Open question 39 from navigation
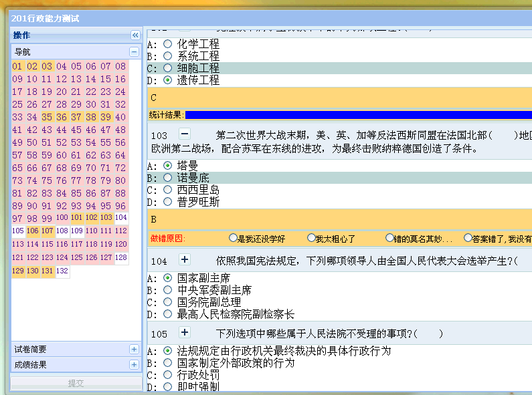This screenshot has height=395, width=532. point(106,117)
